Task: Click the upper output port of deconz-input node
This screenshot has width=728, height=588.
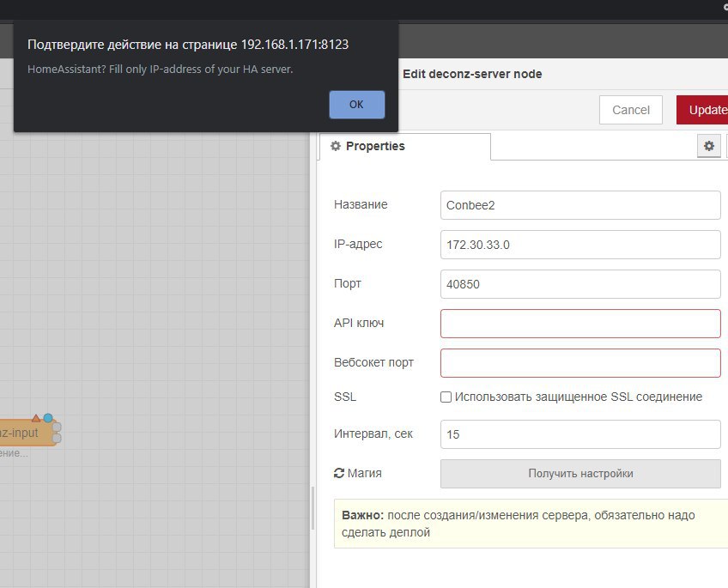Action: pyautogui.click(x=57, y=427)
